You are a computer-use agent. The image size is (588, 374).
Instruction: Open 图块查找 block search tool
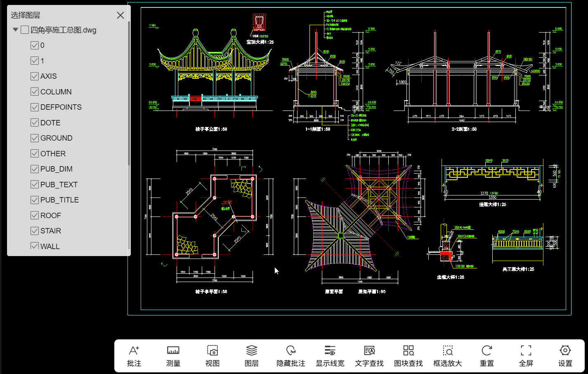tap(409, 356)
